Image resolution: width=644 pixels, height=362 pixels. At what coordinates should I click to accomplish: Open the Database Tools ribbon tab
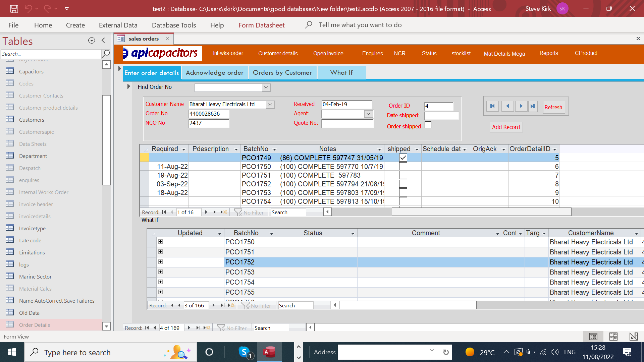174,25
